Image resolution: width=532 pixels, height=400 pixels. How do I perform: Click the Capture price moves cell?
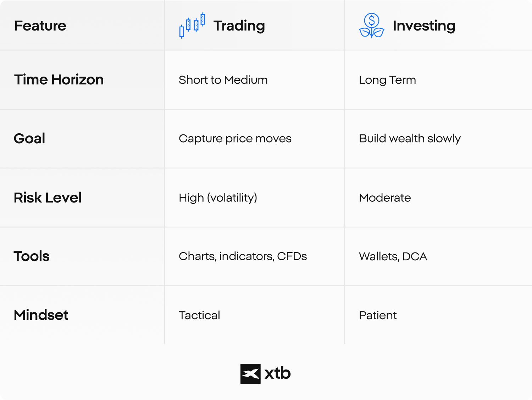235,138
